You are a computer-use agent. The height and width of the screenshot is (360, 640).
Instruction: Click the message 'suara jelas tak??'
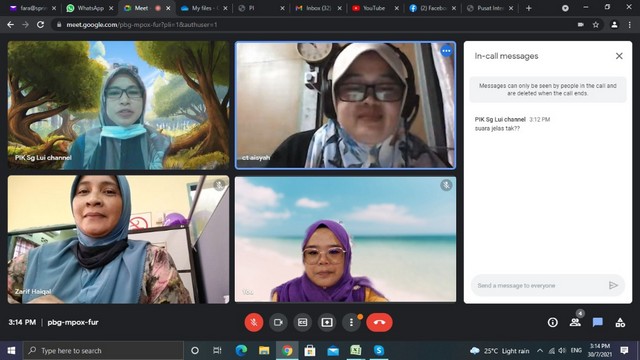click(497, 129)
